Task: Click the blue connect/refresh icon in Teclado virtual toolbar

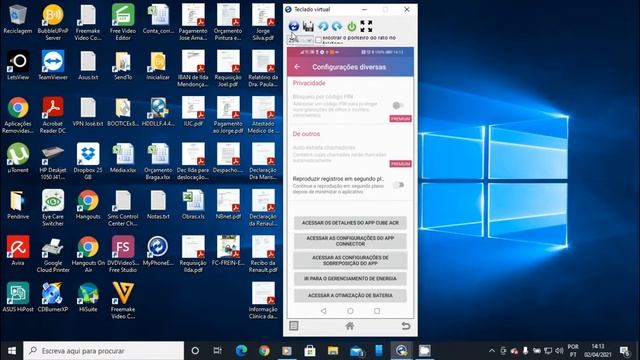Action: point(293,26)
